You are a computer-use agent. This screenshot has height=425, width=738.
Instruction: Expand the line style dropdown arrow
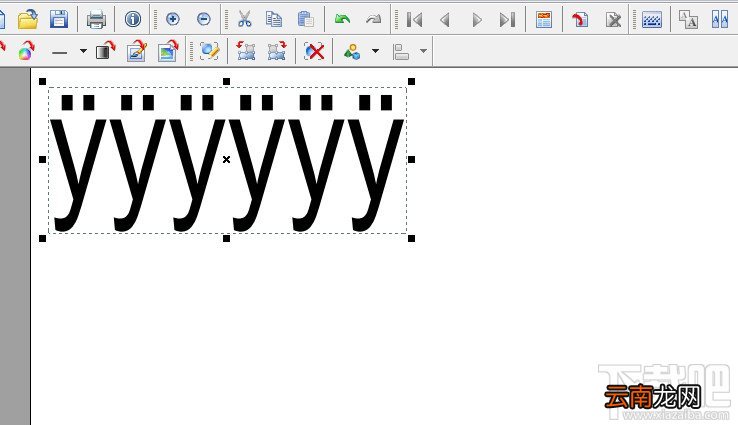pos(83,50)
